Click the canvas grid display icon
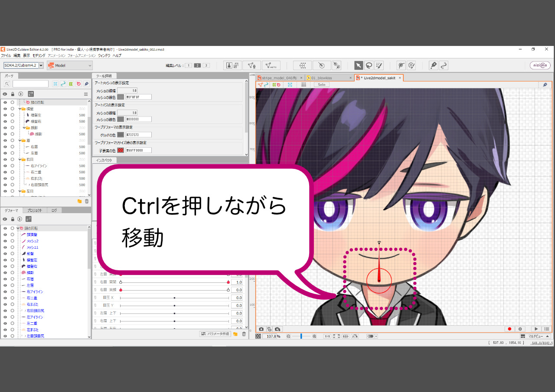The height and width of the screenshot is (392, 555). click(x=304, y=84)
